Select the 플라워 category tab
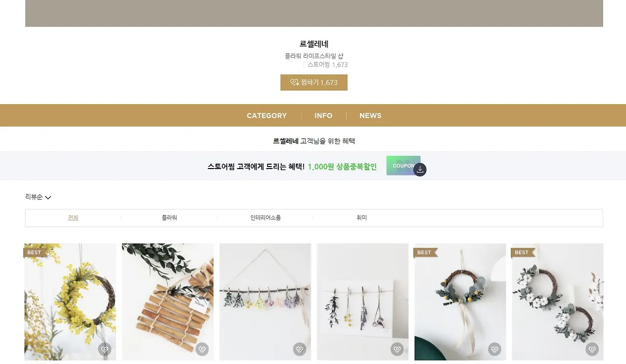This screenshot has width=626, height=364. 169,218
